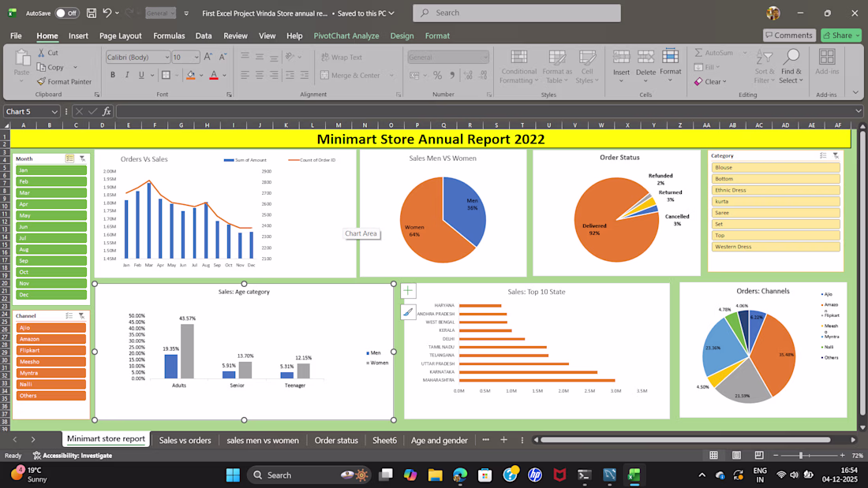Toggle Amazon in Channel slicer
Screen dimensions: 868x488
click(51, 339)
